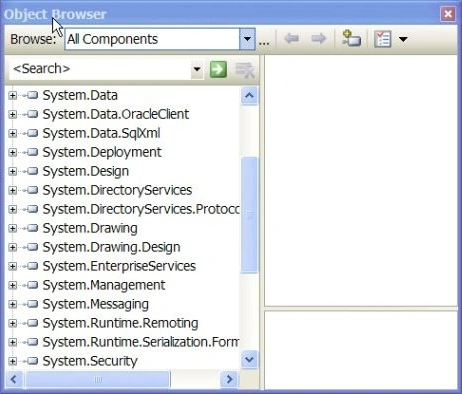Expand the System.Drawing.Design node

point(12,248)
